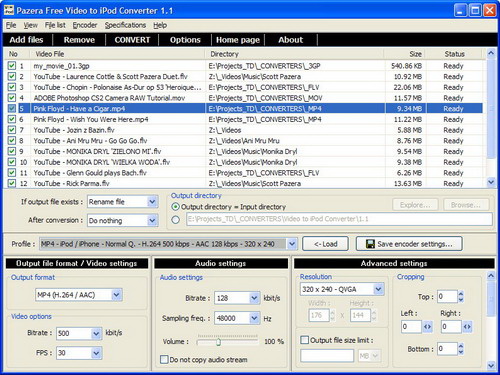Open If output file exists dropdown
500x375 pixels.
(152, 202)
